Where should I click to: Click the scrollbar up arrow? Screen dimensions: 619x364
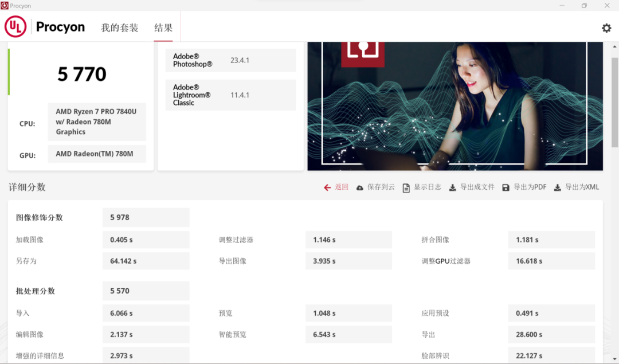[614, 46]
